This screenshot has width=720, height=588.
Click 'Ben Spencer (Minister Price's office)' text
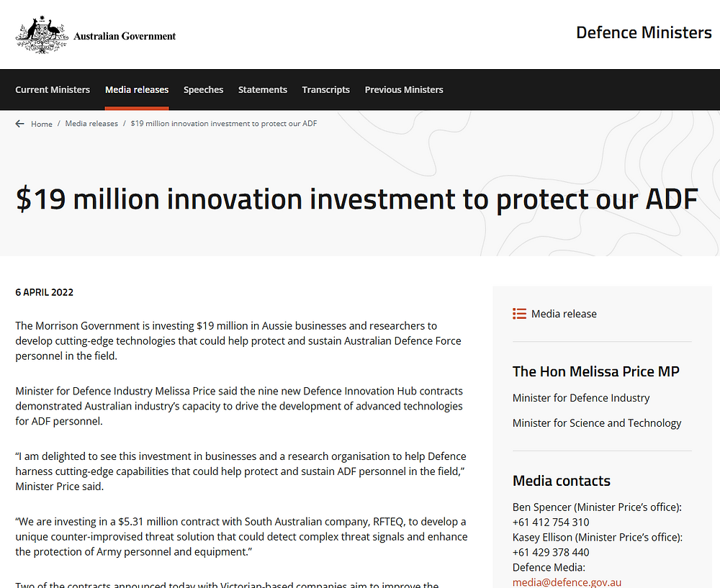(x=597, y=507)
